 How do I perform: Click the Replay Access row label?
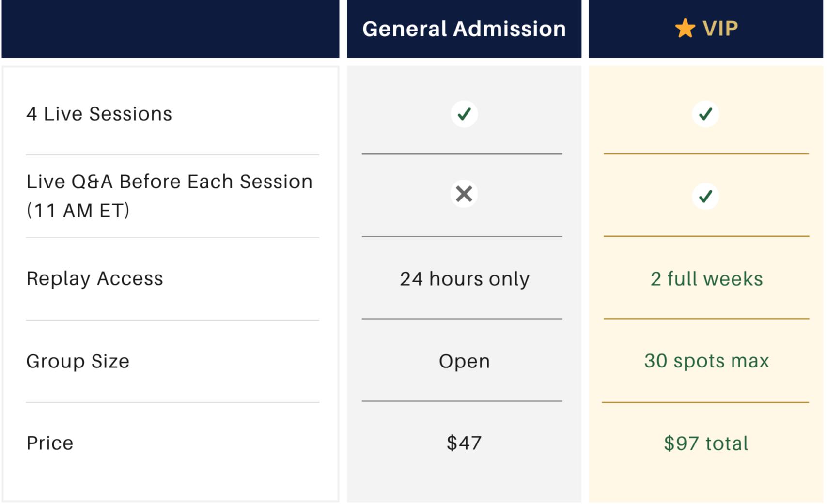95,279
